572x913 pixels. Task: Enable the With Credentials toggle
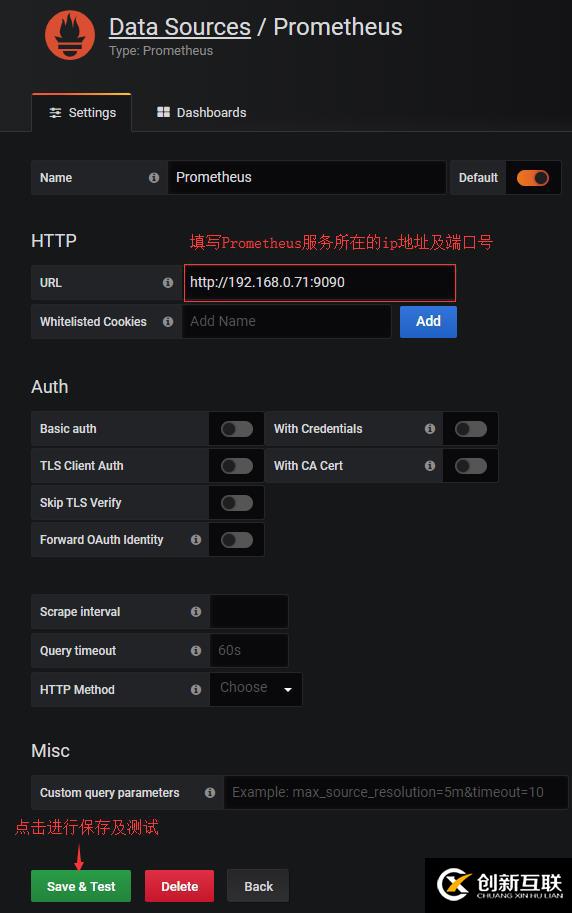coord(471,429)
